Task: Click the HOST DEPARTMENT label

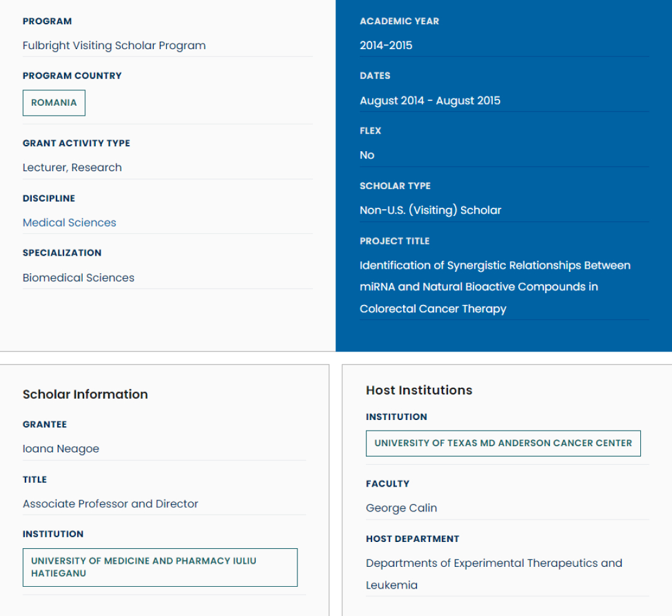Action: [413, 539]
